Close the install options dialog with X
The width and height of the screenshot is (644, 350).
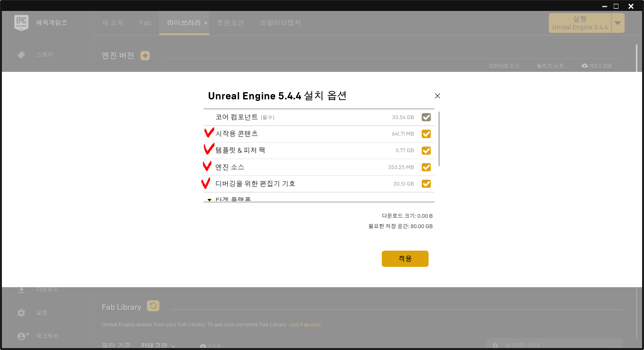pyautogui.click(x=437, y=96)
